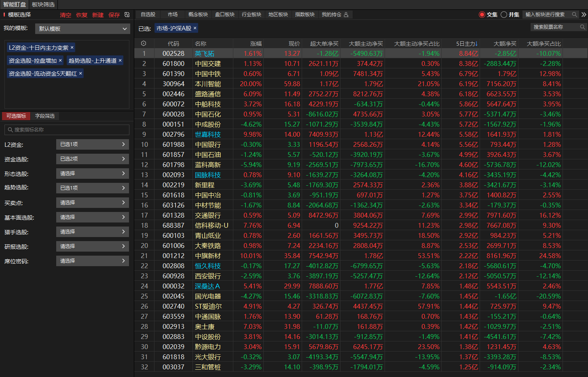Click the 新建 template button
Image resolution: width=588 pixels, height=377 pixels.
(98, 15)
